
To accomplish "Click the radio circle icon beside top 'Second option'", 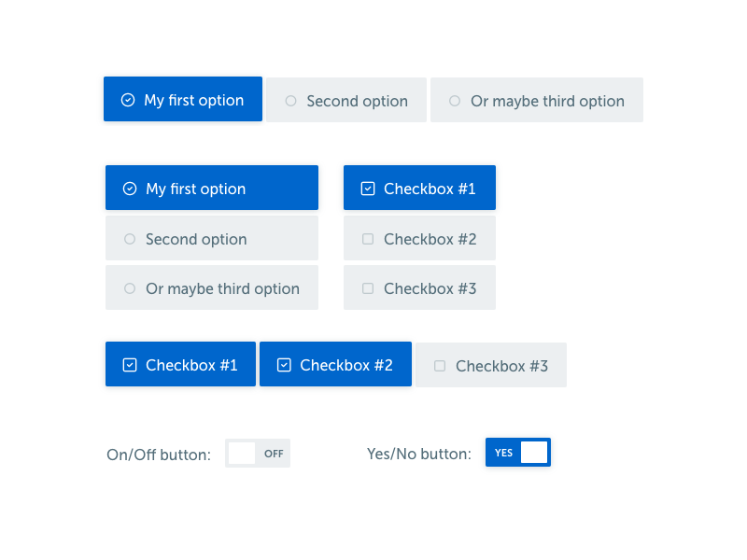I will click(290, 100).
